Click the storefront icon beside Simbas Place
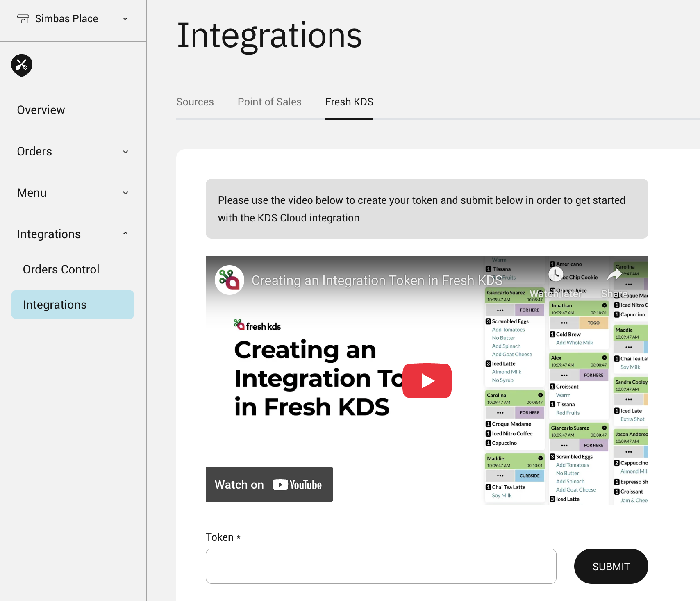700x601 pixels. pyautogui.click(x=23, y=19)
